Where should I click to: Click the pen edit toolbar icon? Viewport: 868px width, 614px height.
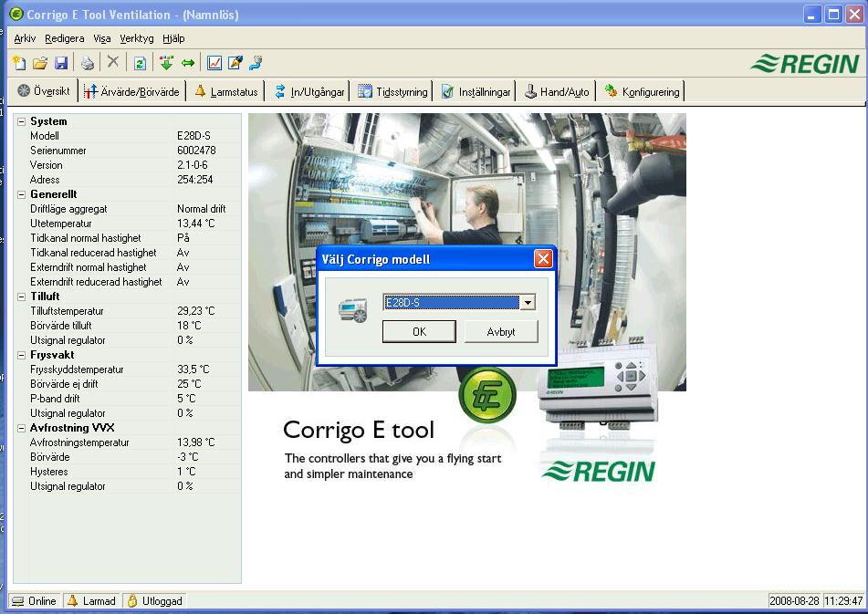(x=235, y=63)
